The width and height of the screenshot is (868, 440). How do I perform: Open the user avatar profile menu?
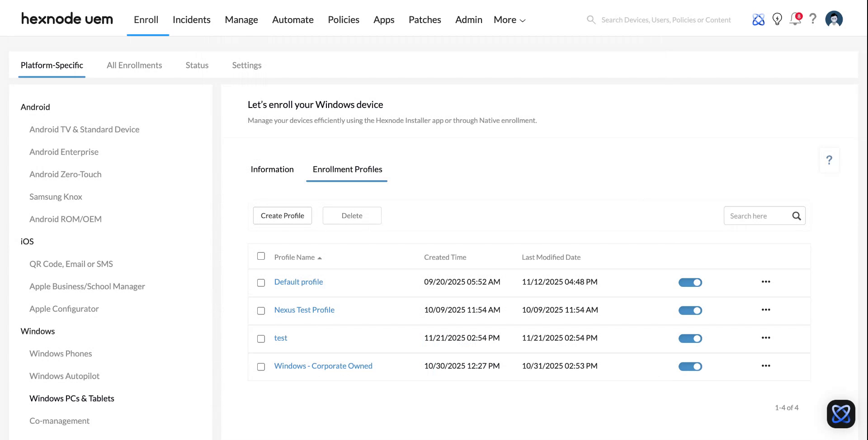[x=834, y=19]
